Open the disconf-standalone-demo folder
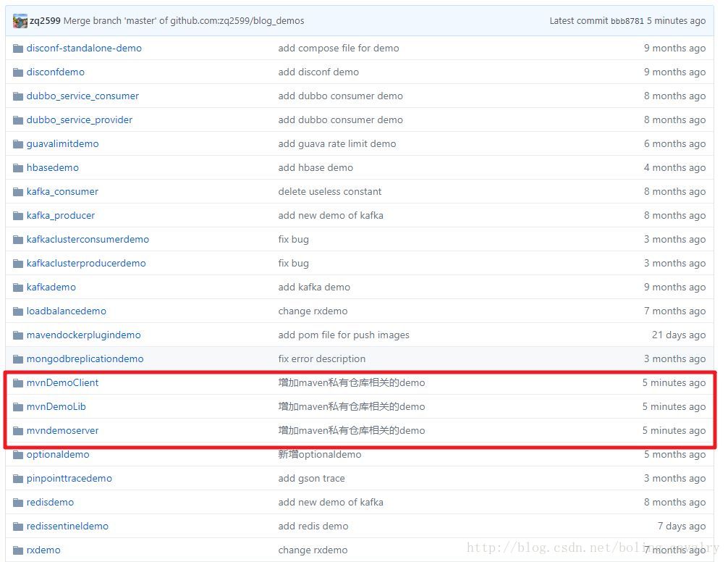The height and width of the screenshot is (562, 728). point(84,49)
